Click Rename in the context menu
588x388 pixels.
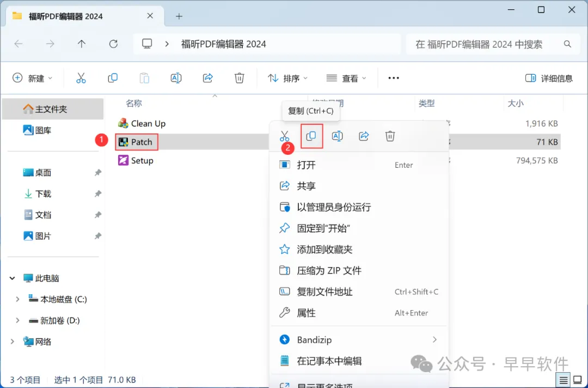(x=337, y=136)
